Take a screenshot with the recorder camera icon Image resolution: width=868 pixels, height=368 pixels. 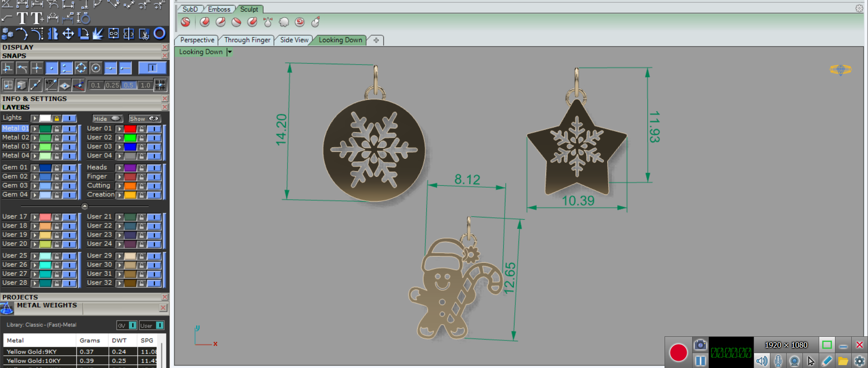click(x=700, y=345)
